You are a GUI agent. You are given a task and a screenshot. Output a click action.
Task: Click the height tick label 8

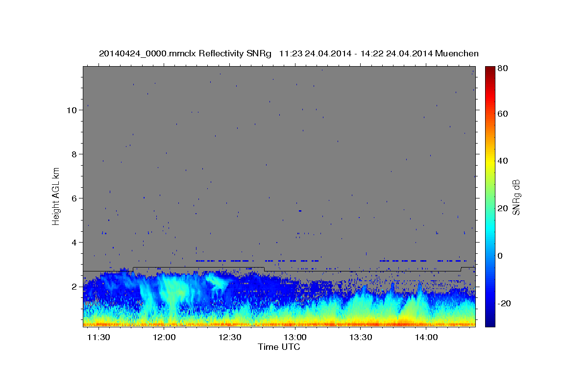(74, 154)
